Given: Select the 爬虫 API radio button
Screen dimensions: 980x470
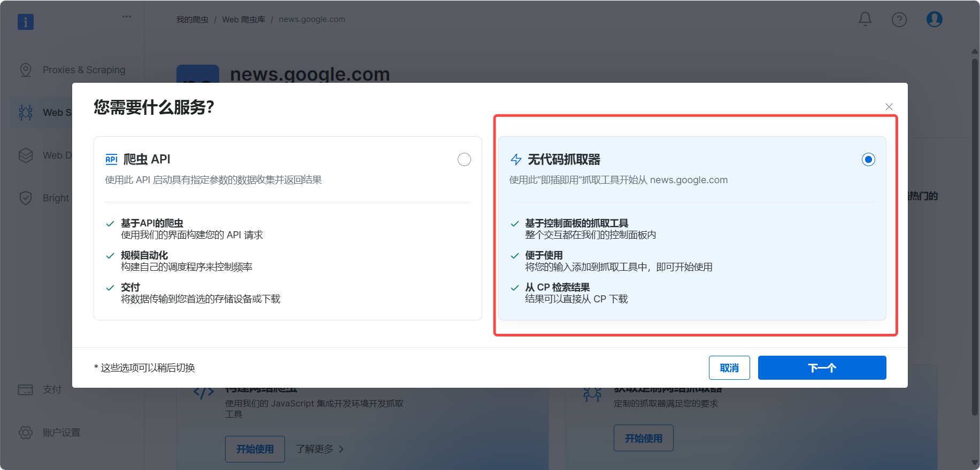Looking at the screenshot, I should [x=464, y=159].
